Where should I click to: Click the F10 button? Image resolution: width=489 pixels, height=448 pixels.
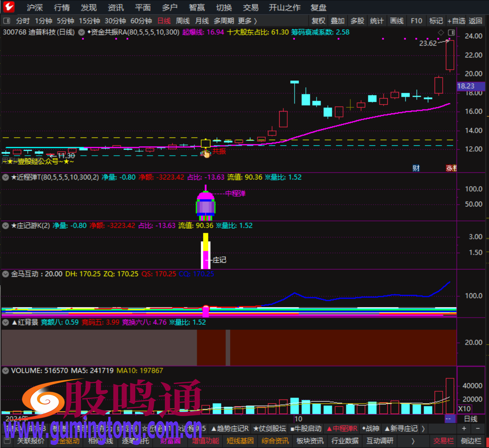(416, 21)
